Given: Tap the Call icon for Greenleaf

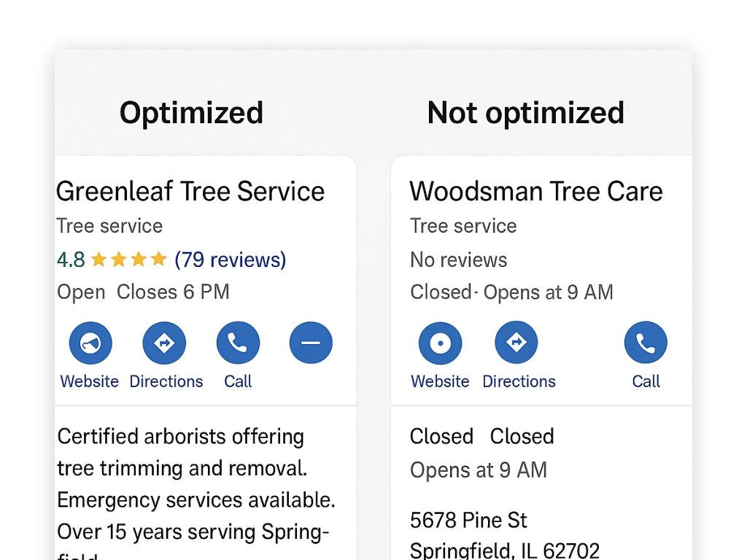Looking at the screenshot, I should point(238,343).
